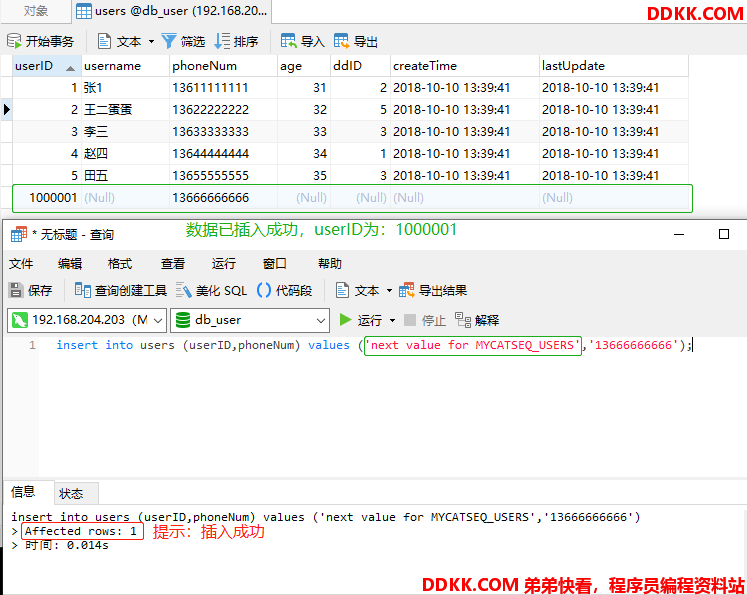Screen dimensions: 747x595
Task: Open the 窗口 menu
Action: [x=275, y=263]
